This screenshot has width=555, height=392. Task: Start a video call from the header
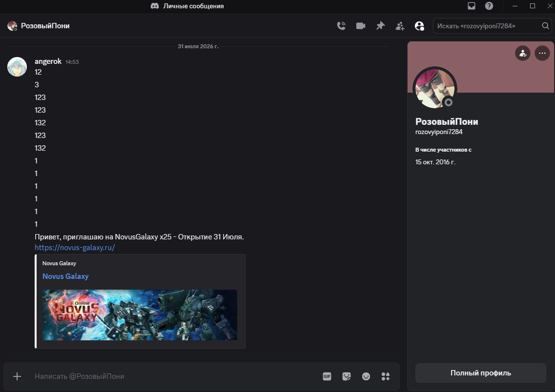(x=361, y=26)
